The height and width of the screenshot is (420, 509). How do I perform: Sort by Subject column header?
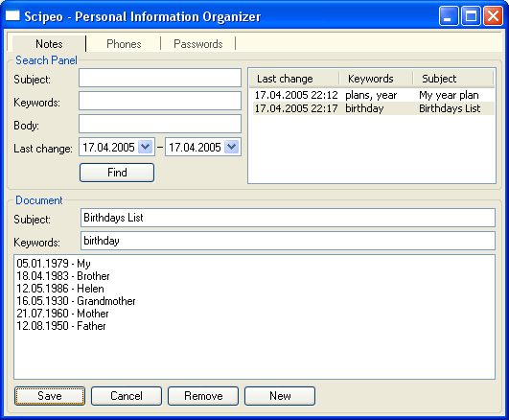click(x=453, y=79)
